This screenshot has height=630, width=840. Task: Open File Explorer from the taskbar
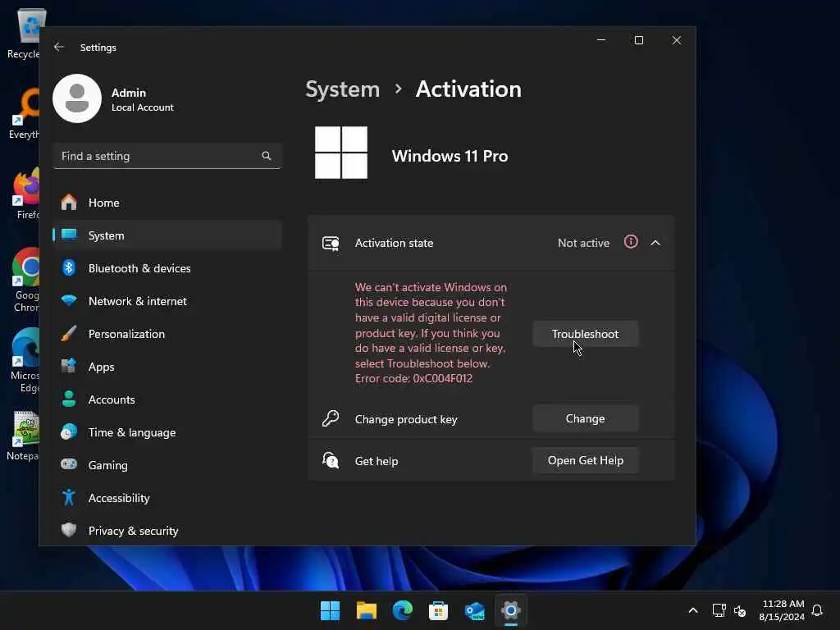367,610
